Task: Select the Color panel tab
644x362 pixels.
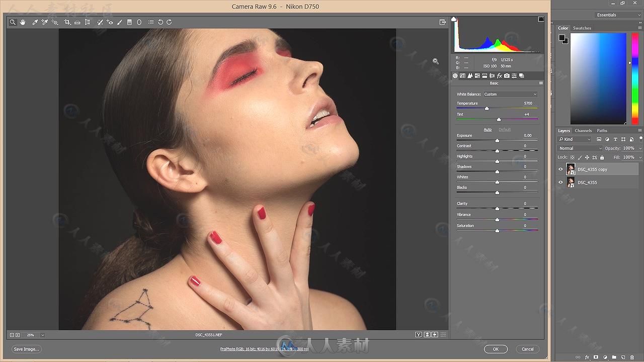Action: point(563,28)
